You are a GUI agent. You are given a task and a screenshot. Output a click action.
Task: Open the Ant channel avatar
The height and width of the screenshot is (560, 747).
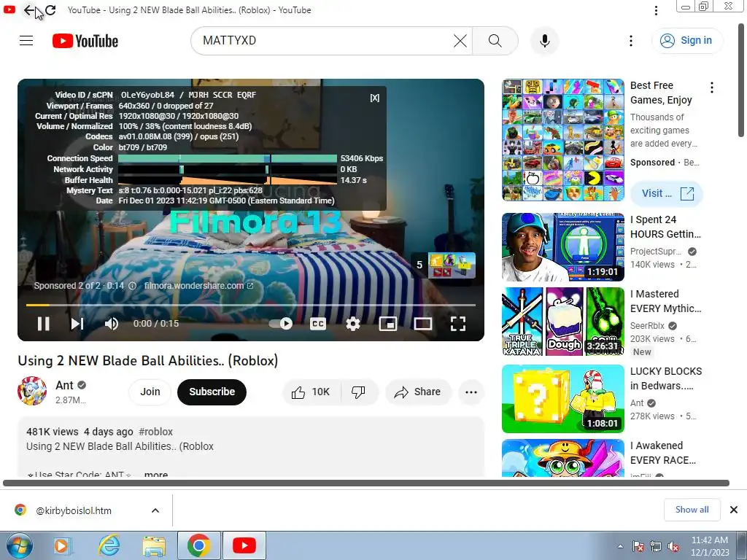(32, 391)
